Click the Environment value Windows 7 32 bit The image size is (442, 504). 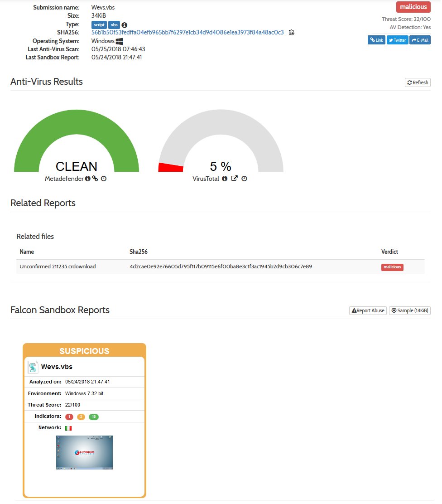[84, 394]
